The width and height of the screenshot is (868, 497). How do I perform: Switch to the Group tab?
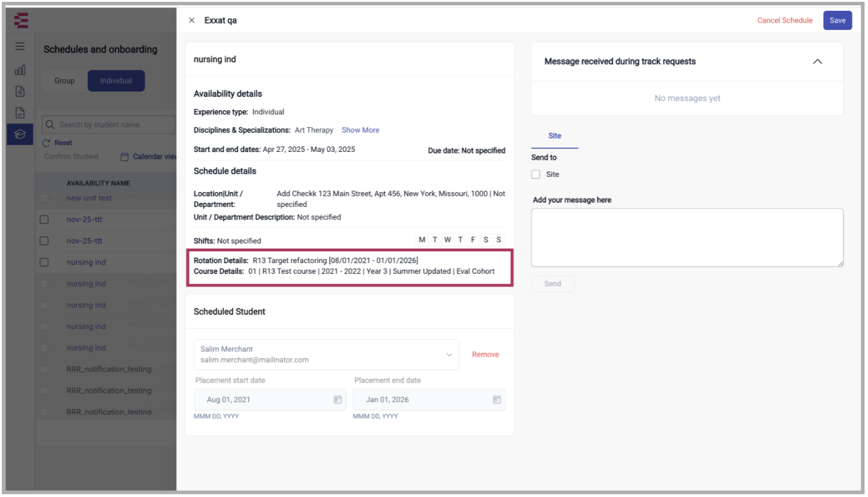[65, 81]
